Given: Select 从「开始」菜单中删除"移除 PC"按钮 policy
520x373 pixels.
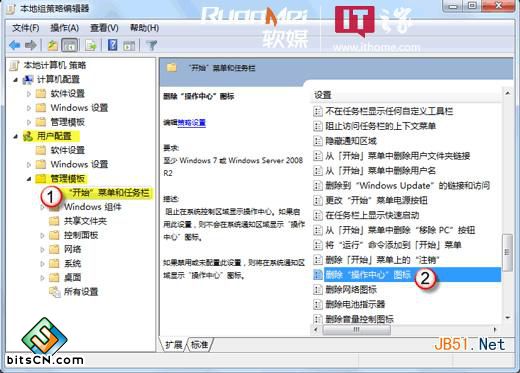Looking at the screenshot, I should point(400,230).
